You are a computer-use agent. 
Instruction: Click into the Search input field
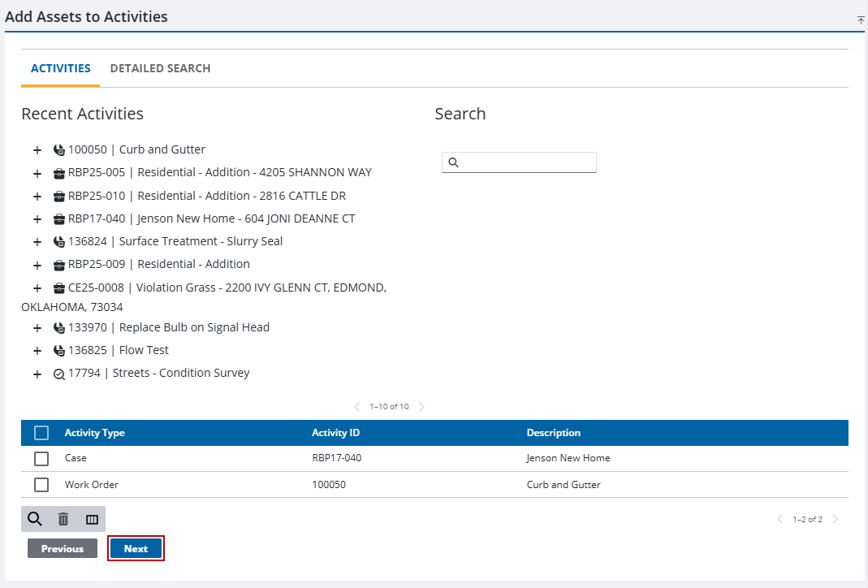[x=519, y=162]
